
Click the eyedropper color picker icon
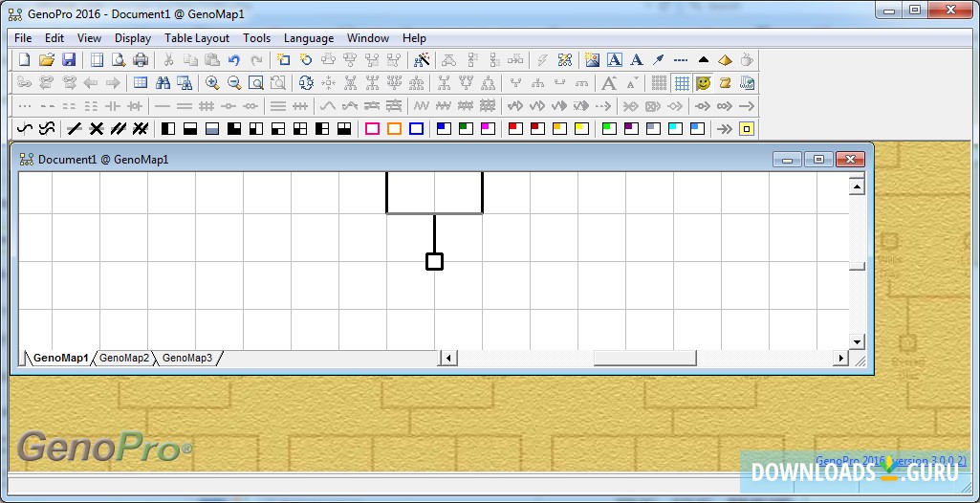click(658, 60)
